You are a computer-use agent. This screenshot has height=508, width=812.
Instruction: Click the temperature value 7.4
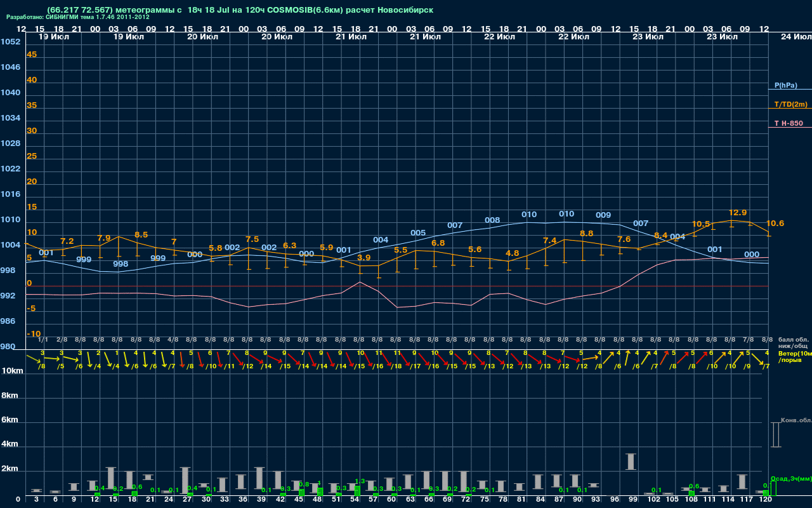(x=550, y=241)
